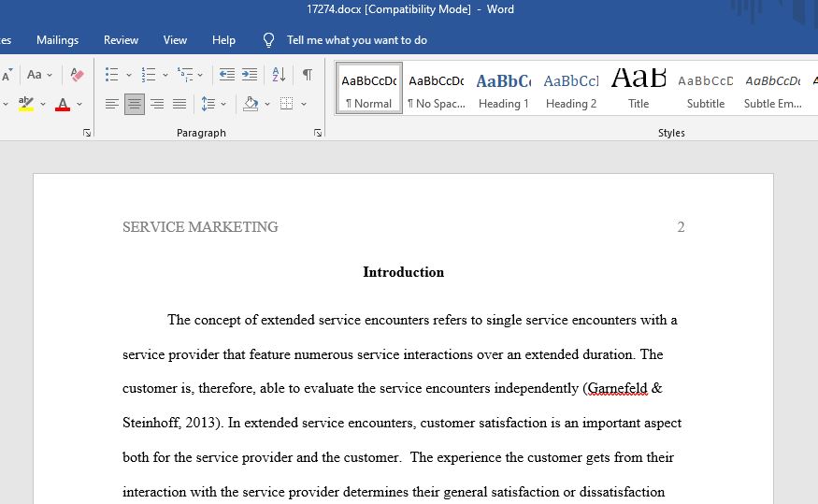
Task: Click the Line and Paragraph Spacing icon
Action: click(x=208, y=104)
